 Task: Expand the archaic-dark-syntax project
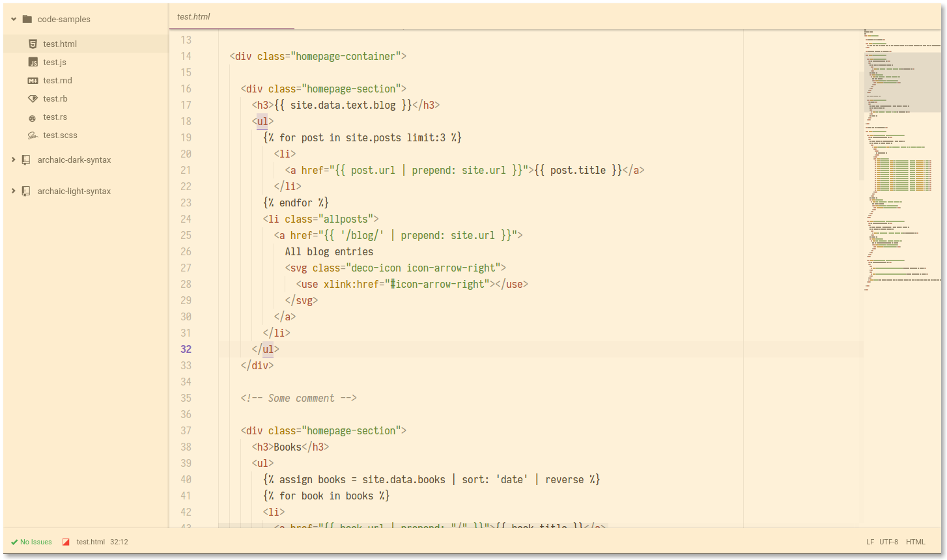13,160
